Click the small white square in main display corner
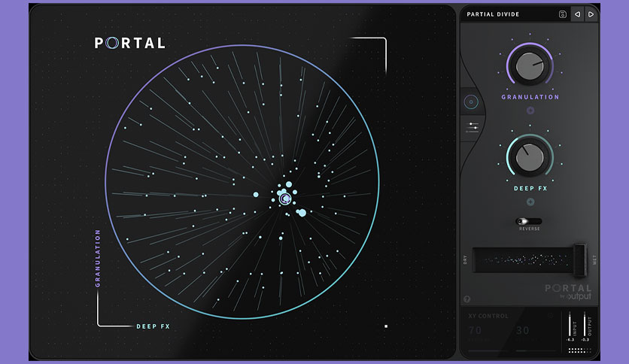 pyautogui.click(x=386, y=326)
